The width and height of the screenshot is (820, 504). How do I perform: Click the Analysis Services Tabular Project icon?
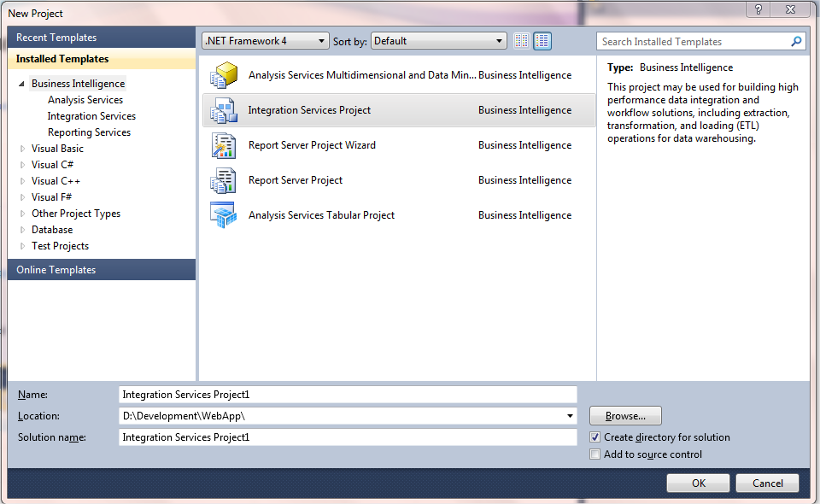click(223, 215)
